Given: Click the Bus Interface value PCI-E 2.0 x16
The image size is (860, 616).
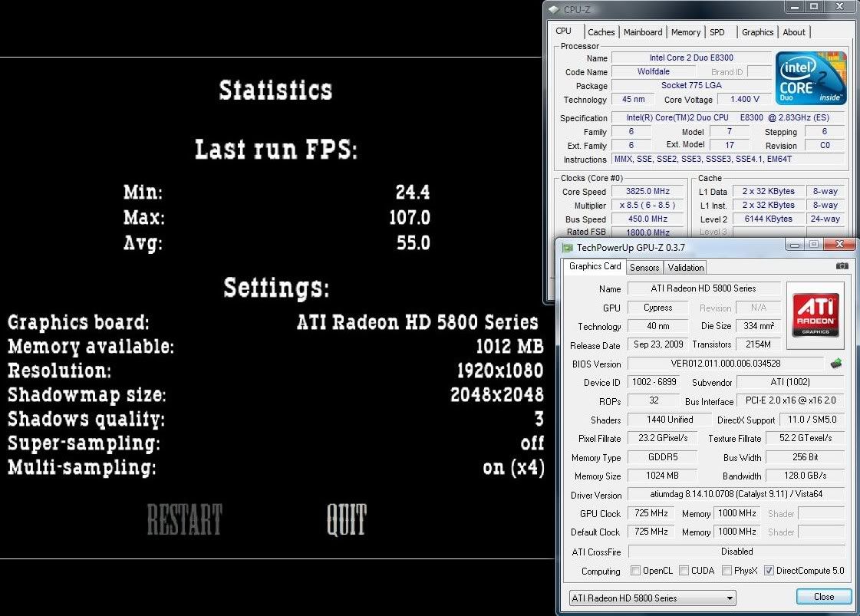Looking at the screenshot, I should pos(790,400).
